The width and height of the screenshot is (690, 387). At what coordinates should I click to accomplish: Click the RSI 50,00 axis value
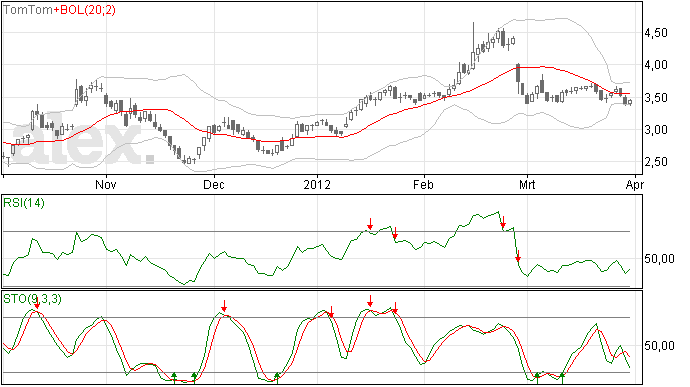(659, 259)
